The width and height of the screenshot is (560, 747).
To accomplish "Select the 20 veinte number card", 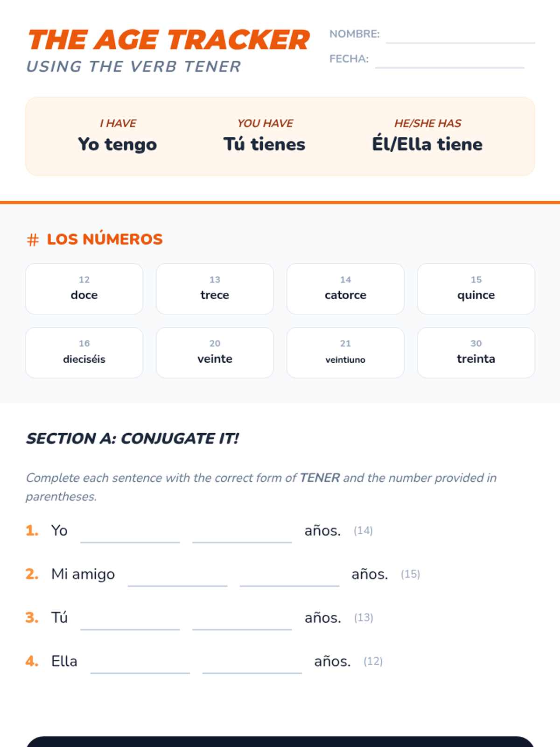I will point(215,352).
